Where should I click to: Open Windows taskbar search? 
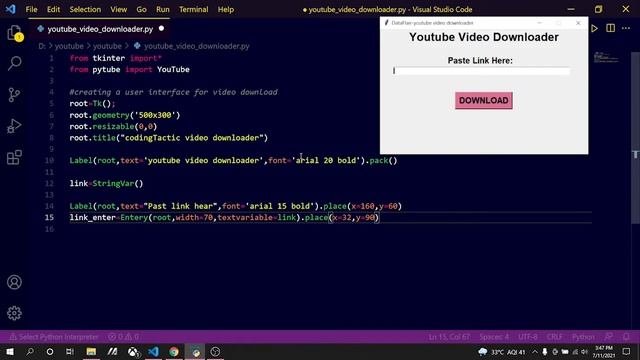30,351
